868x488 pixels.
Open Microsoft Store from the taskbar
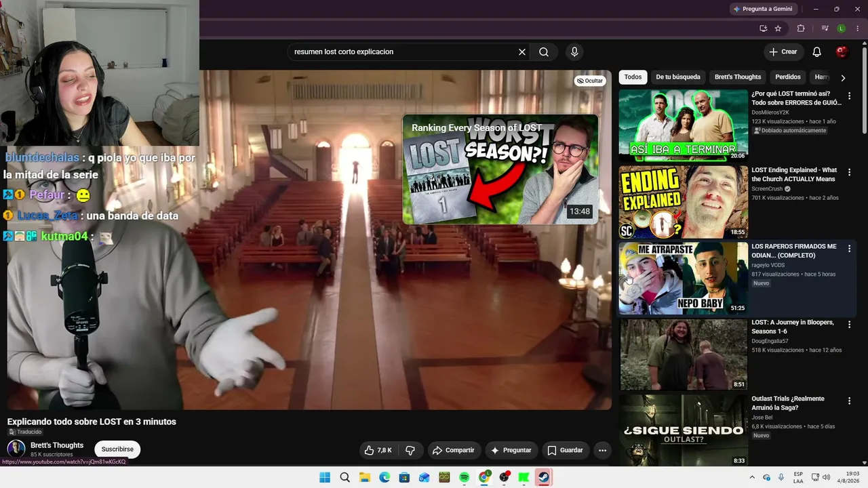(404, 477)
